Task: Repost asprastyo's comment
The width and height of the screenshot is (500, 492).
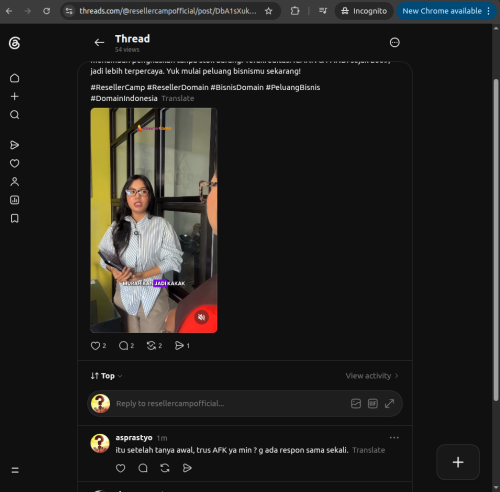Action: click(x=165, y=468)
